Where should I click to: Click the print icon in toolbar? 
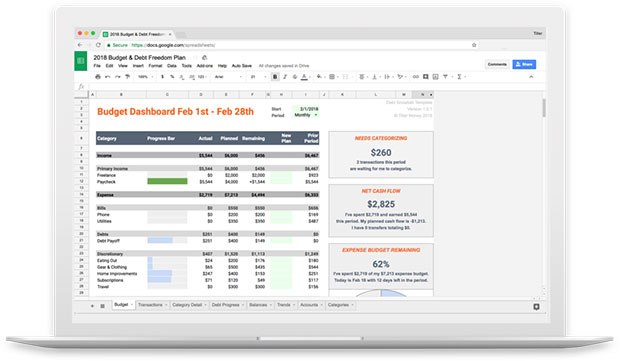point(98,77)
